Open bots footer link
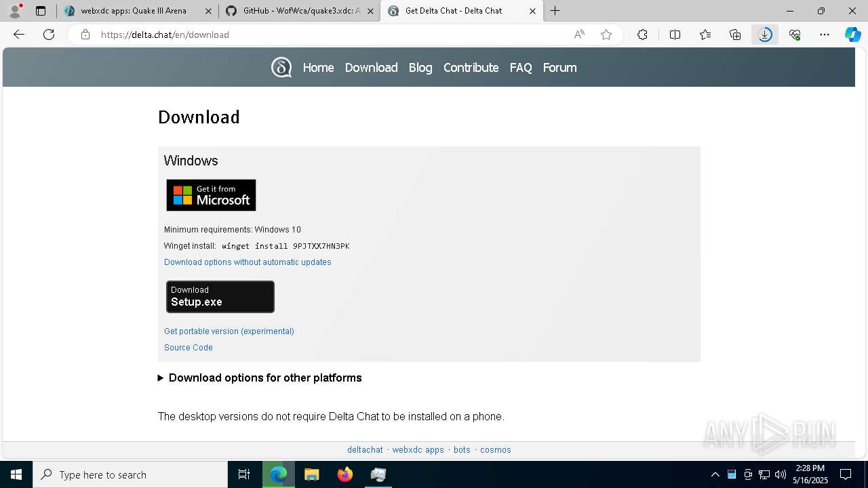 pos(462,450)
